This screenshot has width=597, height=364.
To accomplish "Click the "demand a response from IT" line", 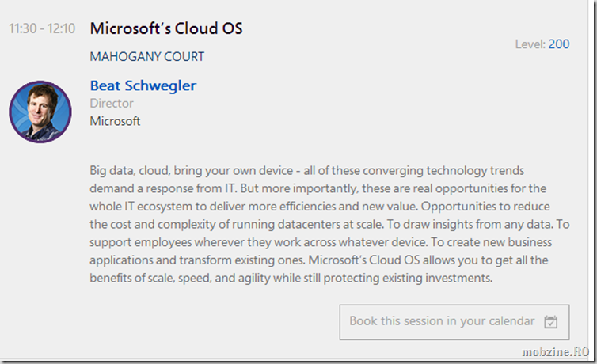I will coord(163,188).
